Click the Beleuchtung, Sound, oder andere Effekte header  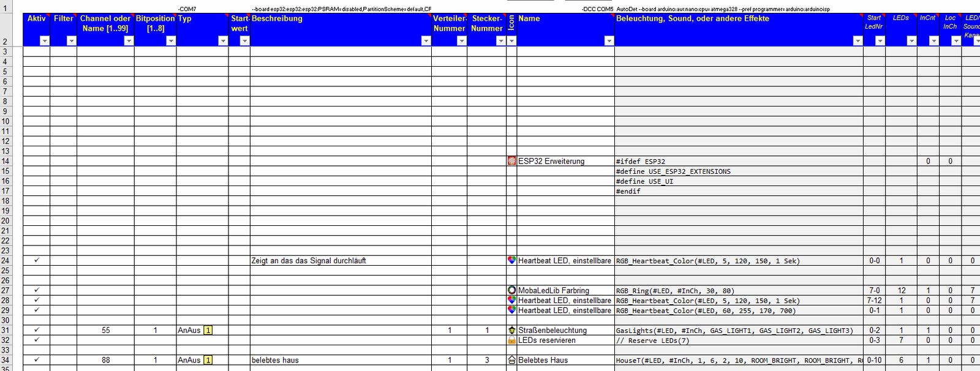tap(692, 19)
